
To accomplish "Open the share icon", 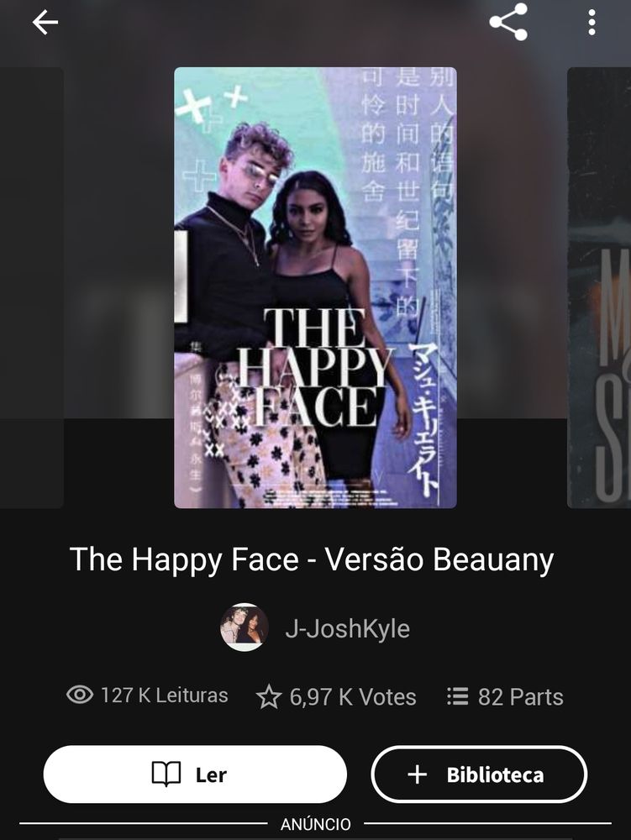I will point(508,22).
